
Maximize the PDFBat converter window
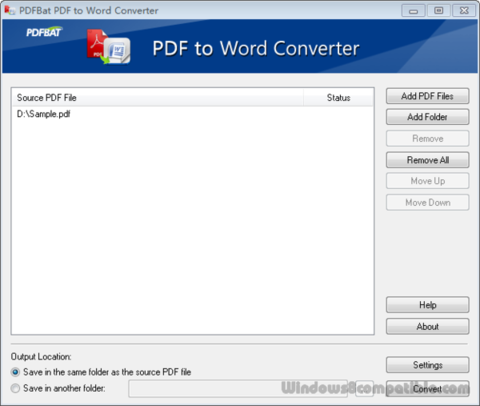click(439, 11)
